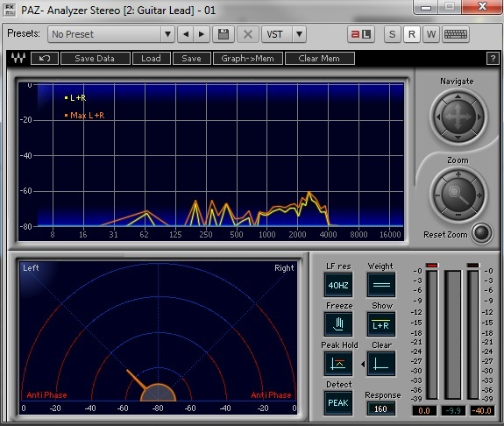Change LF res 40HZ setting
Image resolution: width=504 pixels, height=426 pixels.
[338, 285]
